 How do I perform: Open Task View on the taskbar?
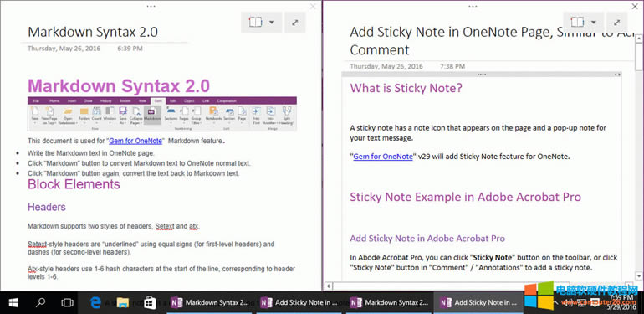[67, 302]
